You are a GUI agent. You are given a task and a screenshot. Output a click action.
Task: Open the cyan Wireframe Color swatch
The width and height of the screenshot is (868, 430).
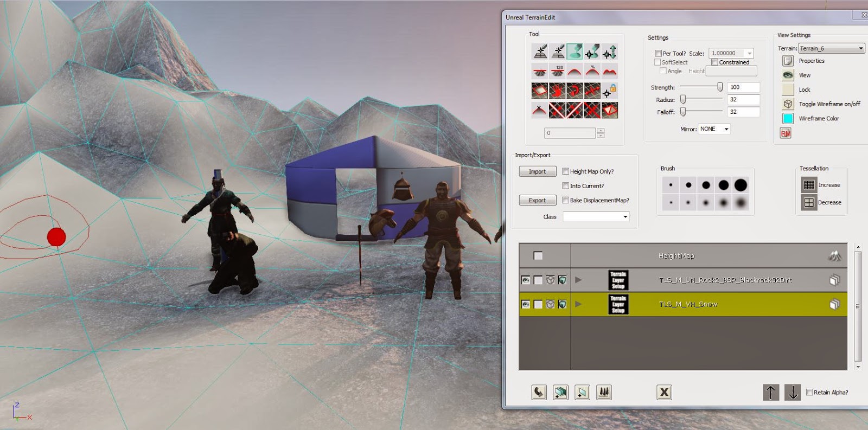(x=788, y=118)
